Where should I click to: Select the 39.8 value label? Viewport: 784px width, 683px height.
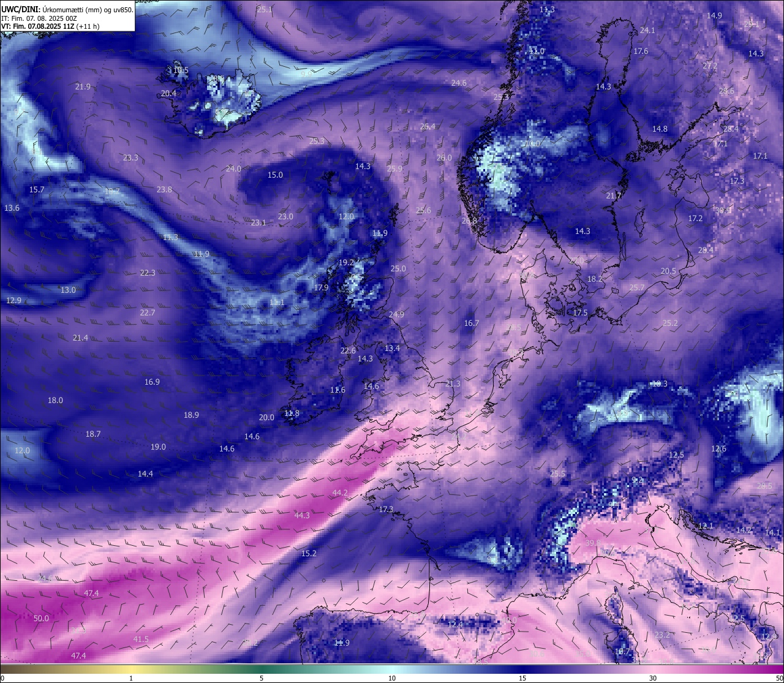(593, 543)
